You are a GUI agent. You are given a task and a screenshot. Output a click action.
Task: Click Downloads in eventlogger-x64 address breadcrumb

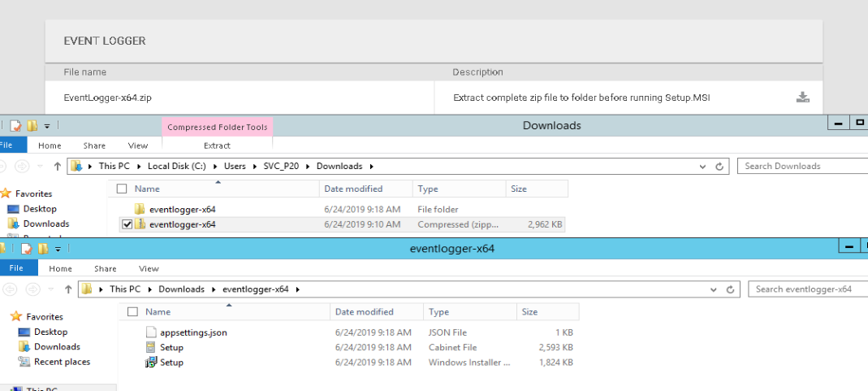182,289
